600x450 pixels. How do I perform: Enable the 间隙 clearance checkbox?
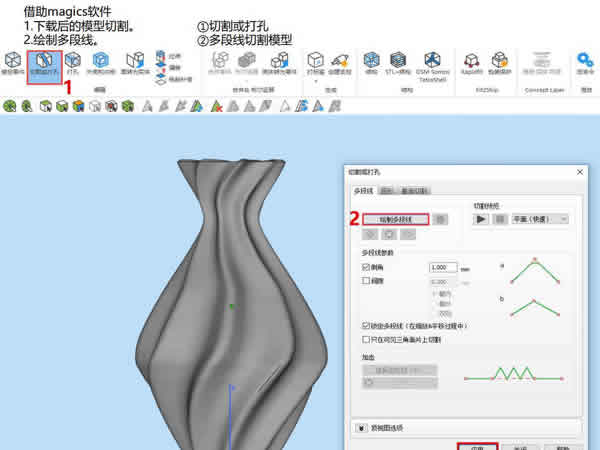coord(366,282)
